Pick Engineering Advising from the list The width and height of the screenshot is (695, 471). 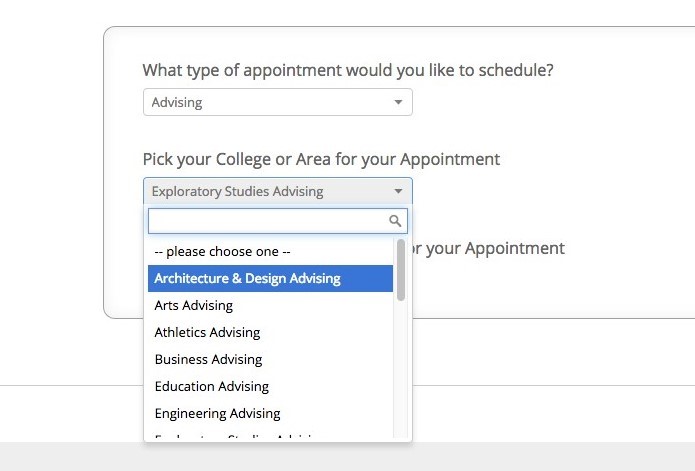click(x=217, y=413)
